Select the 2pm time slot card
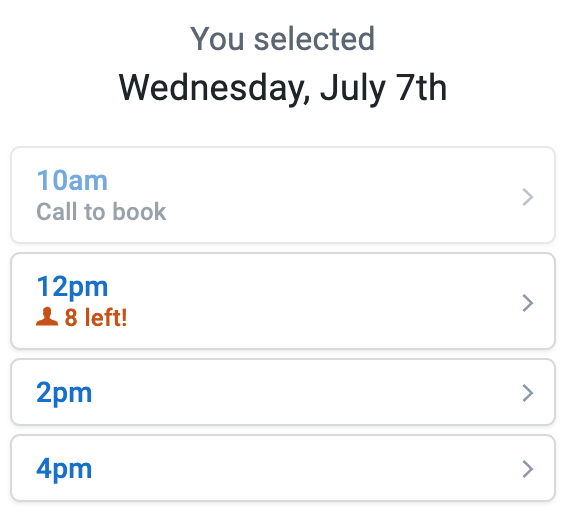This screenshot has width=568, height=522. click(283, 392)
